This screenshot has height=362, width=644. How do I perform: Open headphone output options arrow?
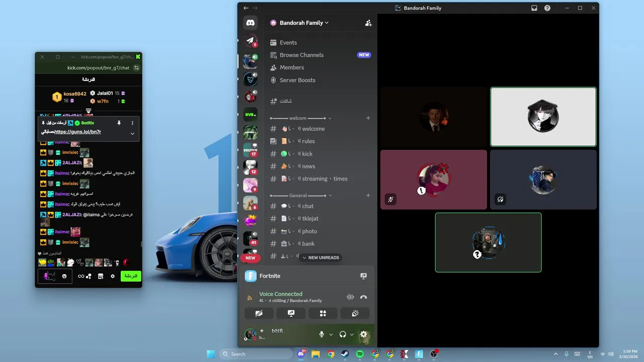(x=352, y=334)
